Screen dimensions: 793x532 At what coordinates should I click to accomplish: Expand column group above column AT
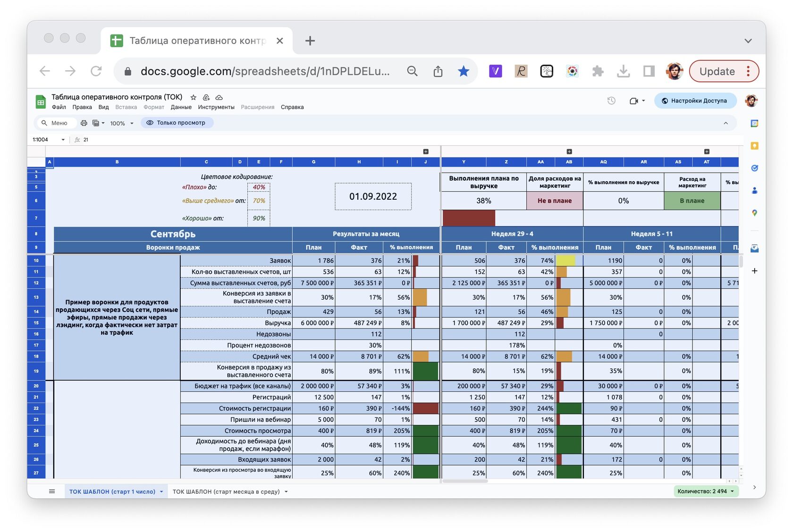pyautogui.click(x=707, y=152)
